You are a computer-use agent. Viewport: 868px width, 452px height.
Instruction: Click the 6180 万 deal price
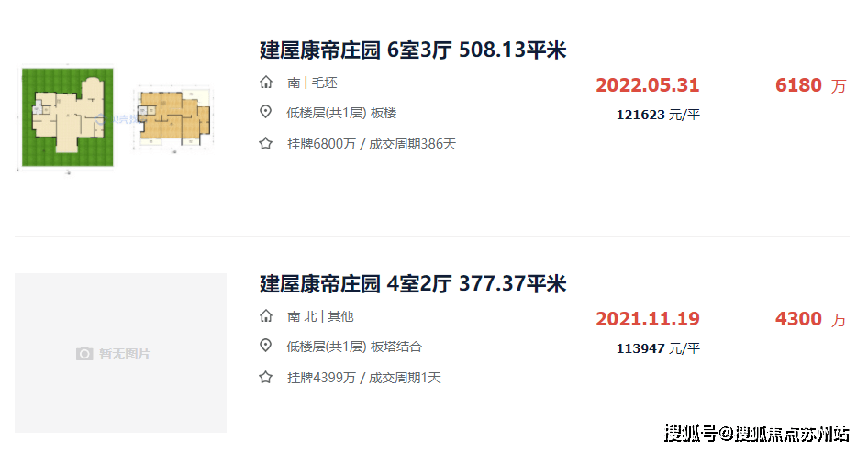(x=811, y=85)
